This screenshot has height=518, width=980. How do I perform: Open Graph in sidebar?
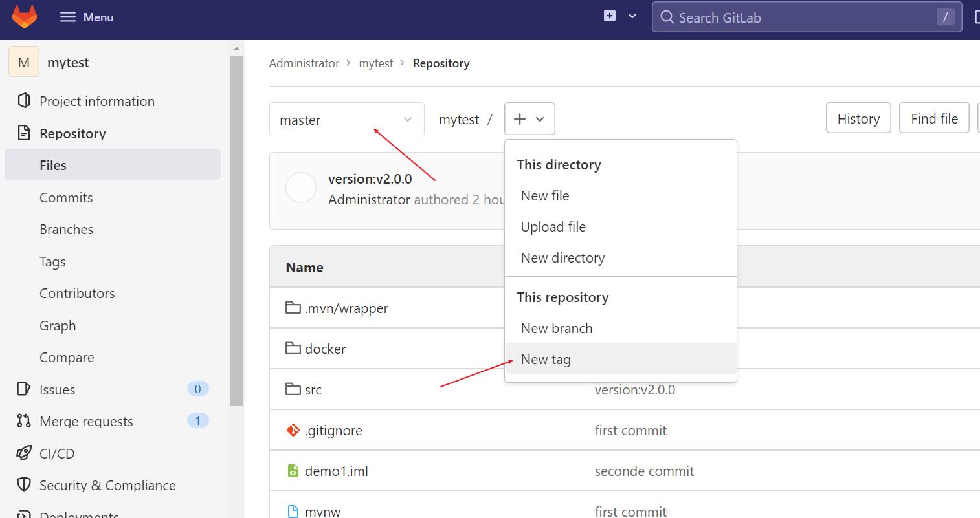point(58,326)
